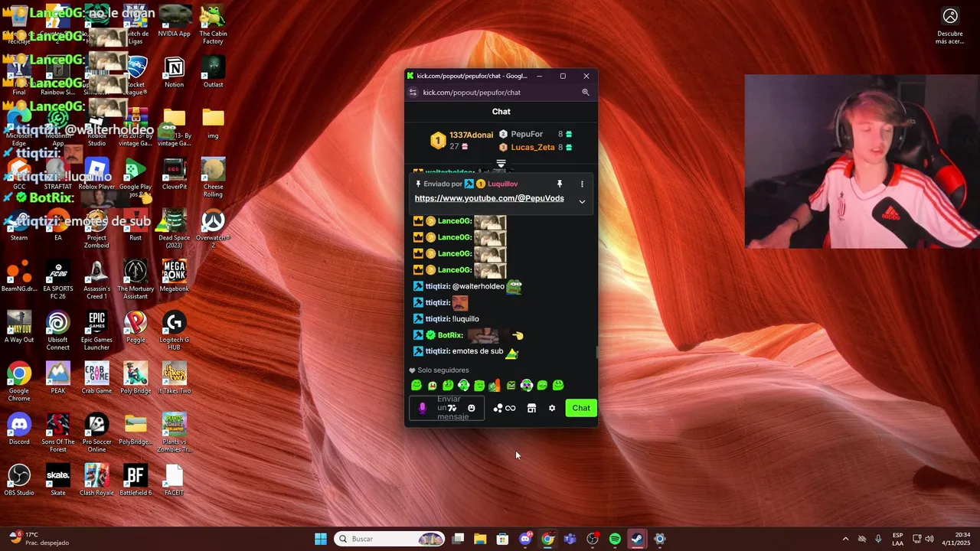Open Logitech G HUB desktop icon
980x551 pixels.
[x=174, y=331]
